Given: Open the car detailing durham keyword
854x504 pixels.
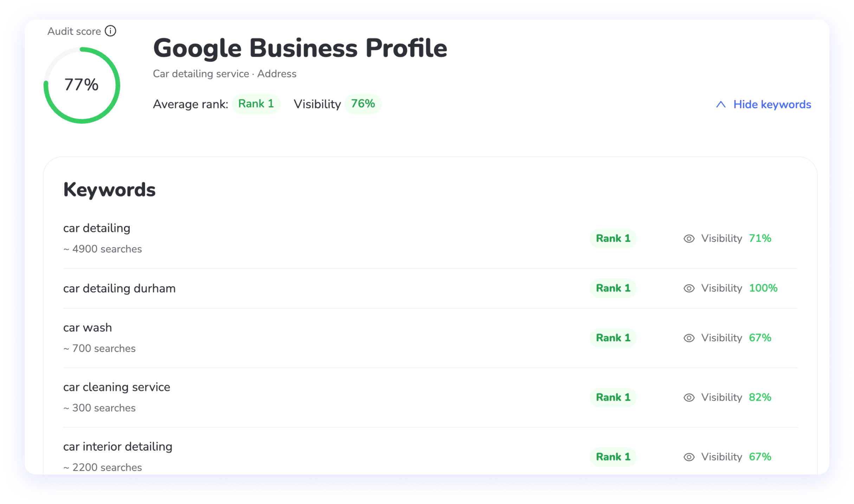Looking at the screenshot, I should [119, 288].
